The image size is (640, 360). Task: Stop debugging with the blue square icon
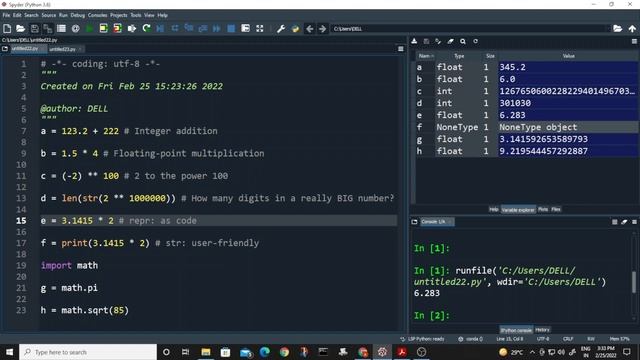point(231,29)
